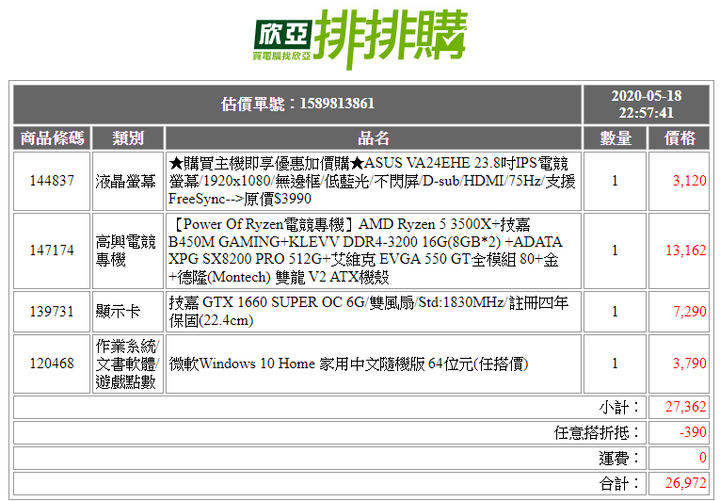Click the 價格 column header
This screenshot has height=501, width=720.
(x=679, y=138)
